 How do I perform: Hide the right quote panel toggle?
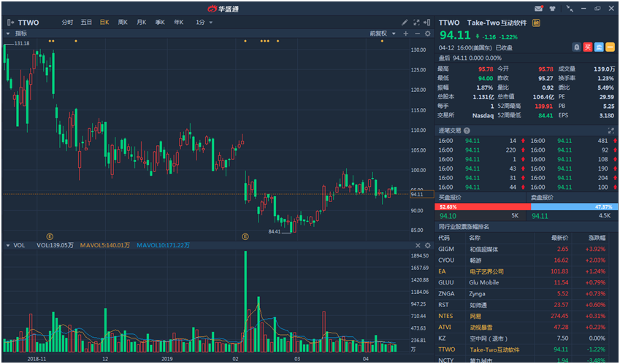428,22
